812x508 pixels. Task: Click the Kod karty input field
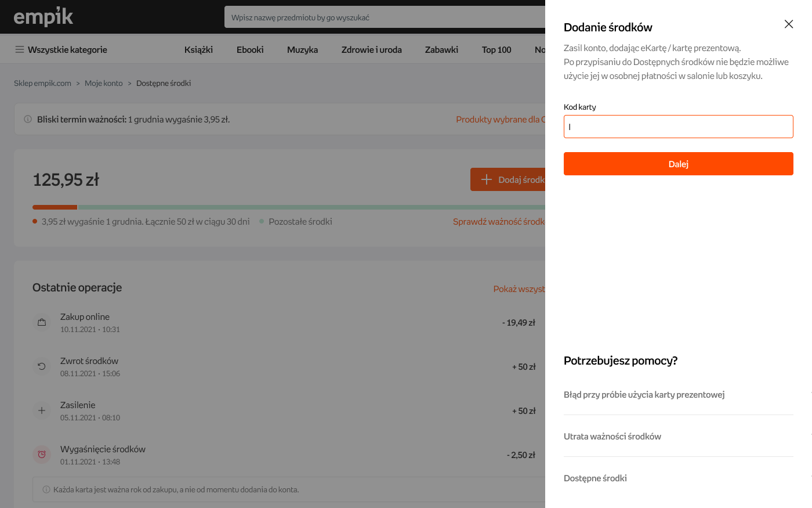678,127
